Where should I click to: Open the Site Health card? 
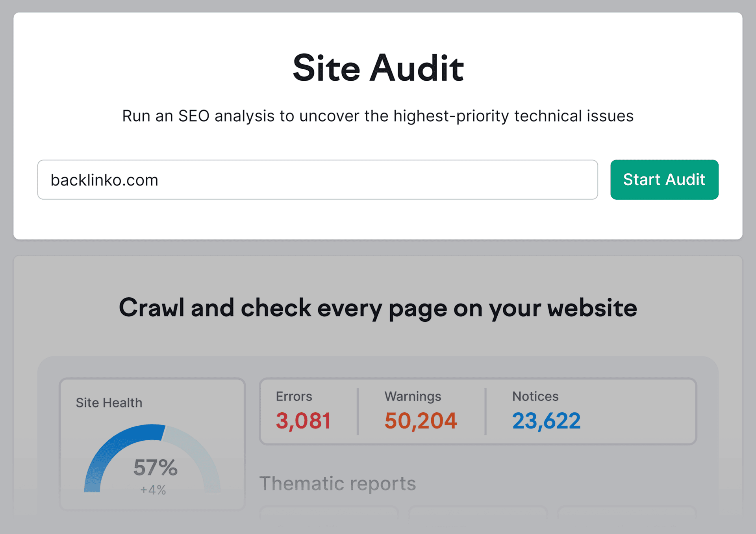point(152,441)
